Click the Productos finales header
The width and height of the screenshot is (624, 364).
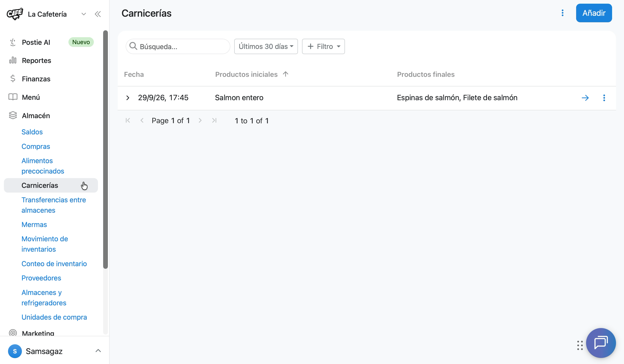pos(426,74)
